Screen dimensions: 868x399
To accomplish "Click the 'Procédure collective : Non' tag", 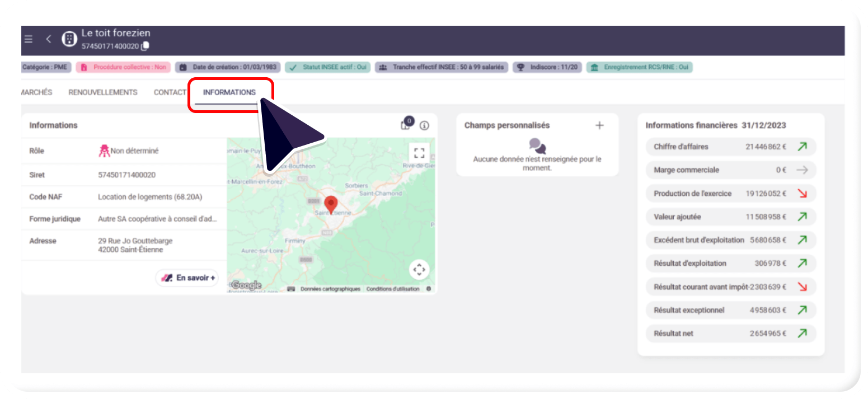I will tap(124, 67).
